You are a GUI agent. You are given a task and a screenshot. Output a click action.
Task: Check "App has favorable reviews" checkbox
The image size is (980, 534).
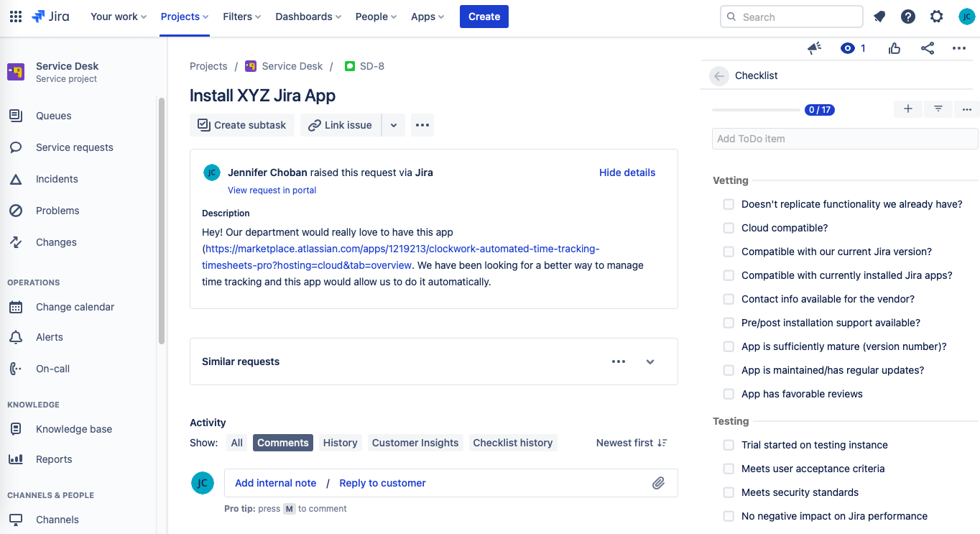pos(729,395)
